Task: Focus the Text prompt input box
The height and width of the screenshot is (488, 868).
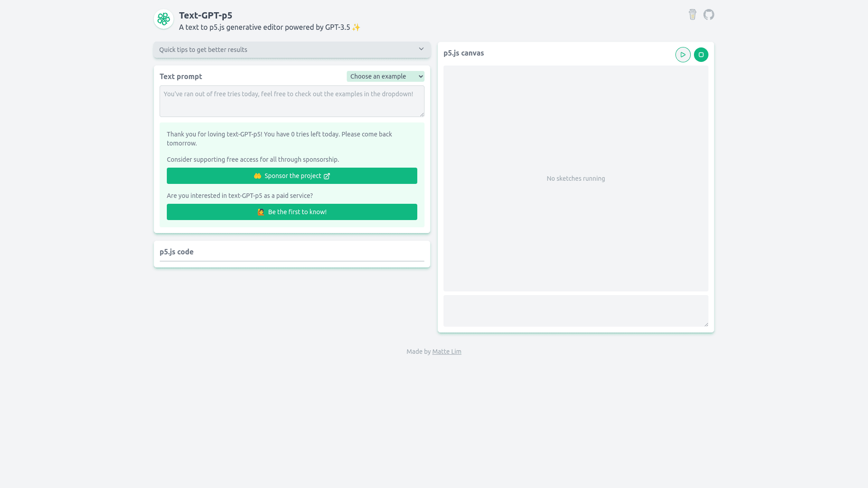Action: [292, 101]
